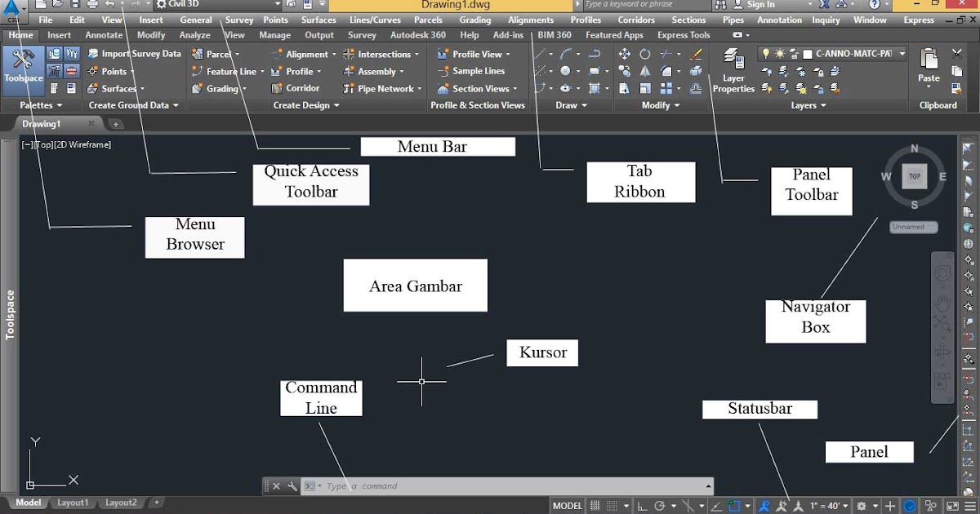
Task: Open the C-ANNO-MATC-PAT layer dropdown
Action: coord(833,54)
